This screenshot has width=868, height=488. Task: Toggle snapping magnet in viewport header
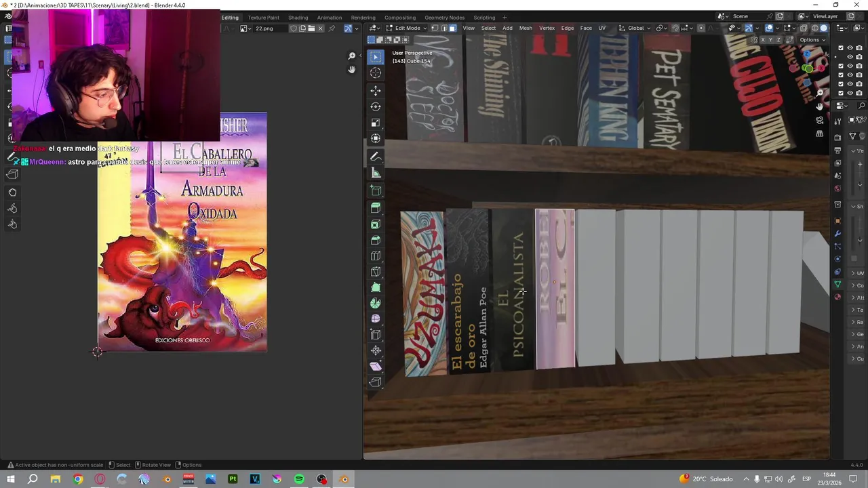675,28
